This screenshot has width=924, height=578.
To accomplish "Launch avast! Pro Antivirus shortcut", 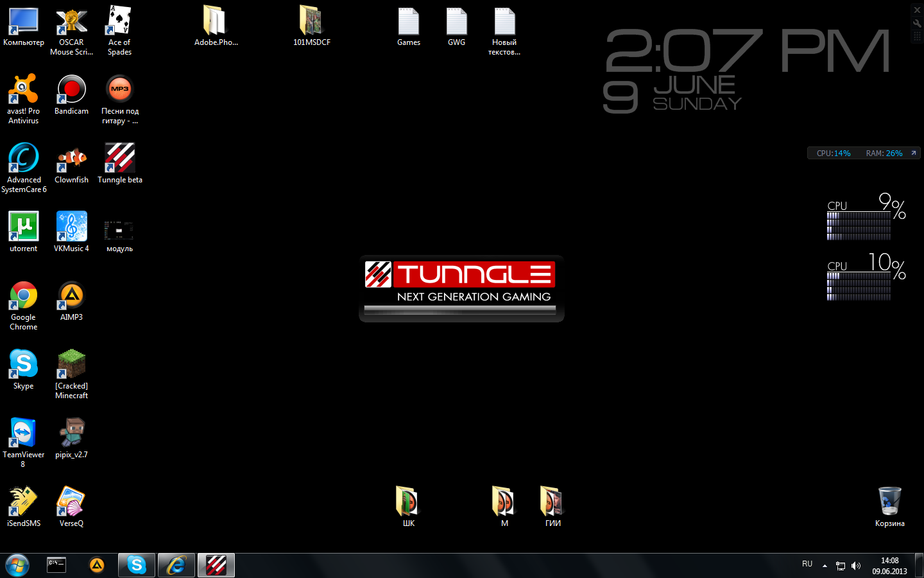I will coord(24,100).
